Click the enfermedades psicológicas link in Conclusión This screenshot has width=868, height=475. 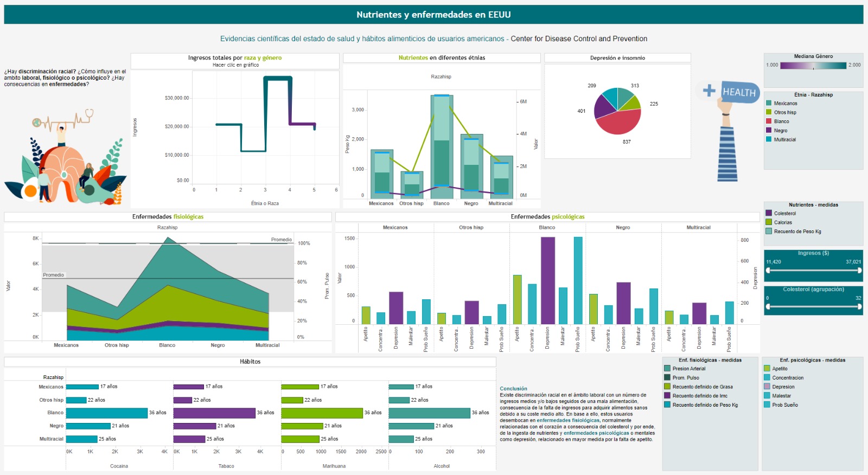[596, 433]
